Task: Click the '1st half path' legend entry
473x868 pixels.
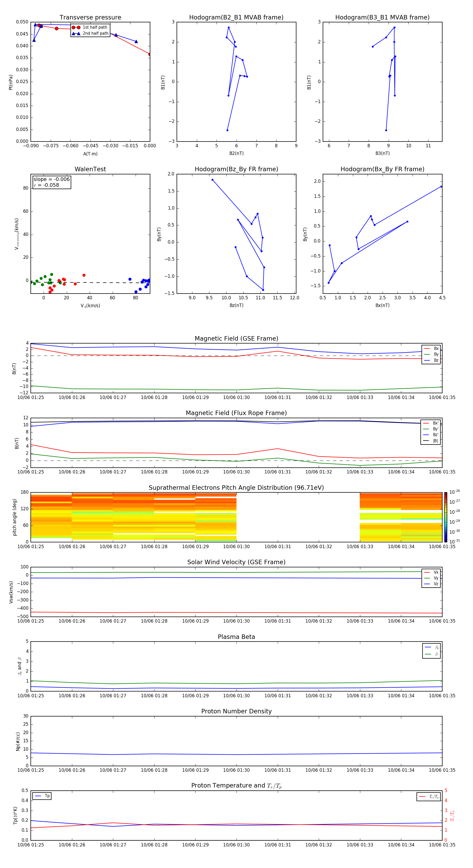Action: [x=90, y=27]
